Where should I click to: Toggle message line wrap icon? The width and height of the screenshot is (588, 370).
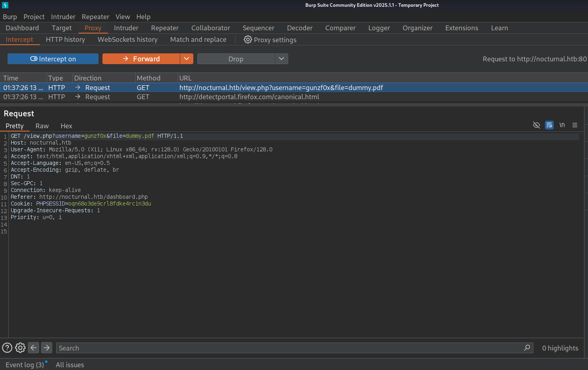(549, 125)
